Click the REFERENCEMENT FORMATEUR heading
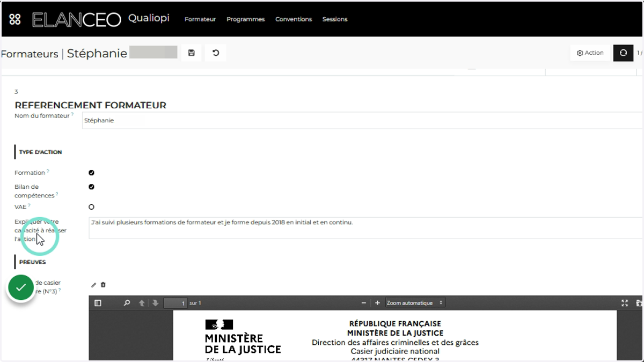This screenshot has height=362, width=644. [x=90, y=105]
